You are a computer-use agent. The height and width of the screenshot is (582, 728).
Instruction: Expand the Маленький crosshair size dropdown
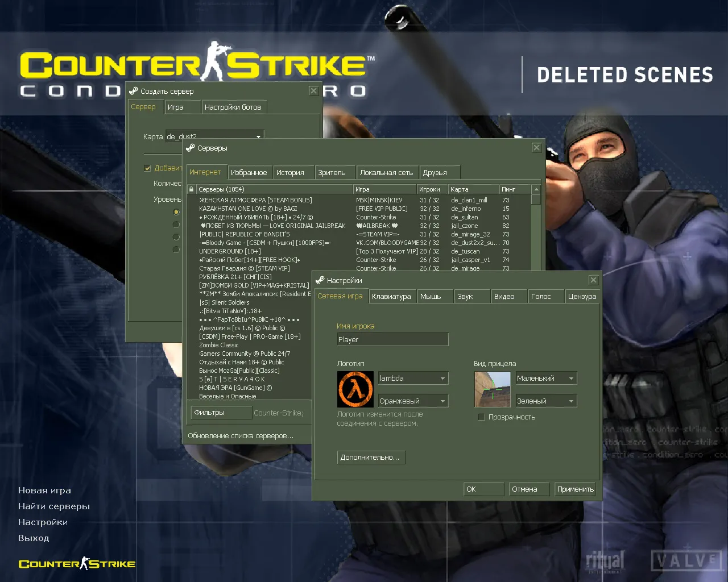click(x=546, y=379)
